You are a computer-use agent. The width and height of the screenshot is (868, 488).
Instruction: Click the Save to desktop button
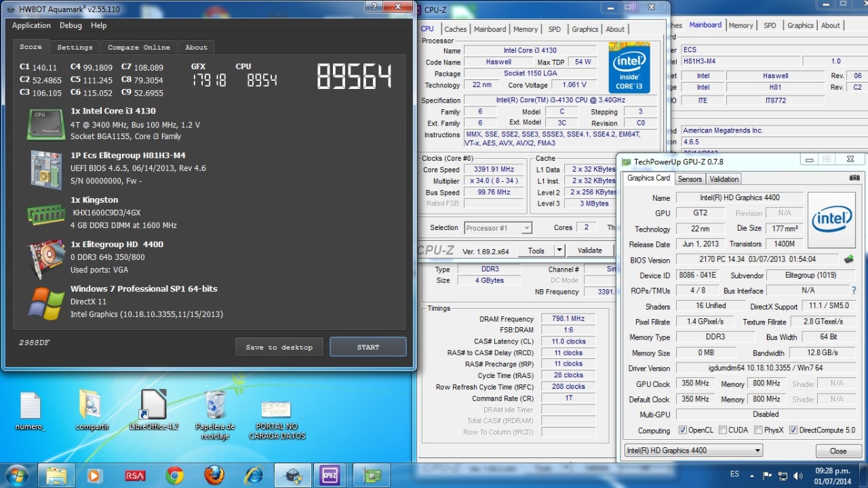(279, 347)
